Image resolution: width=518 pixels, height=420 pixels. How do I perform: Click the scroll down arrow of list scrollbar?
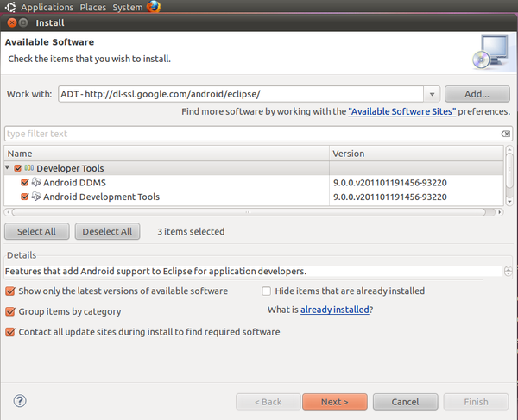(x=509, y=201)
